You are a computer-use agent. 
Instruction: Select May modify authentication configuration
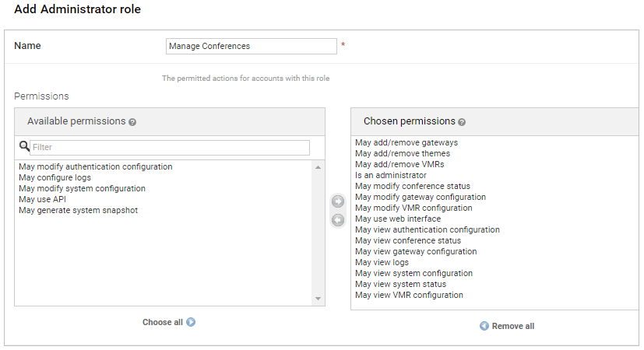tap(95, 166)
